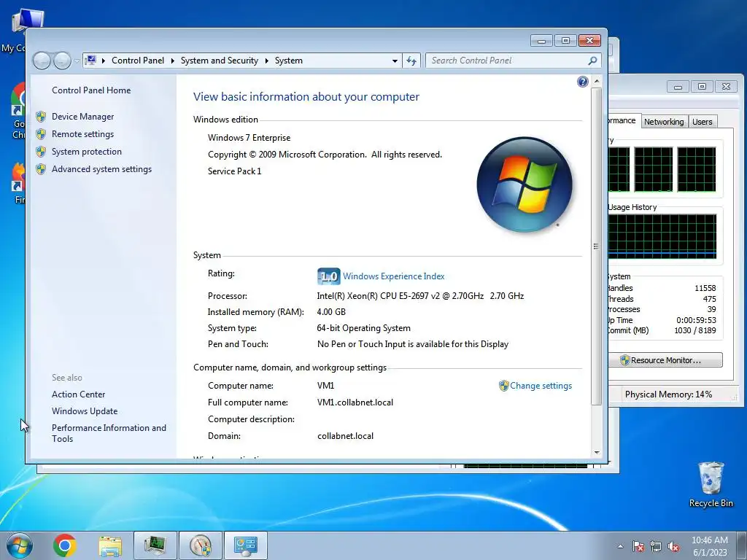Click the scrollbar down arrow in System window

coord(597,453)
